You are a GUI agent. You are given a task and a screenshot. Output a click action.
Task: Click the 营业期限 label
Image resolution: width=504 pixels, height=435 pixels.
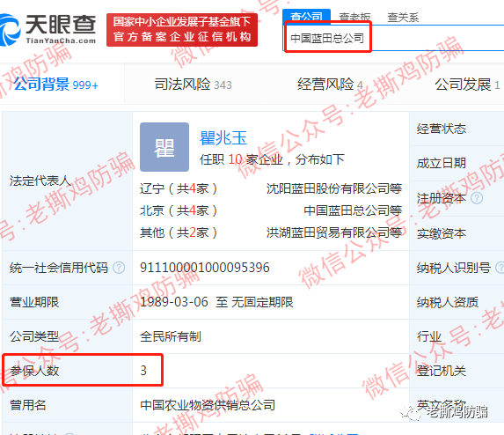click(x=34, y=302)
